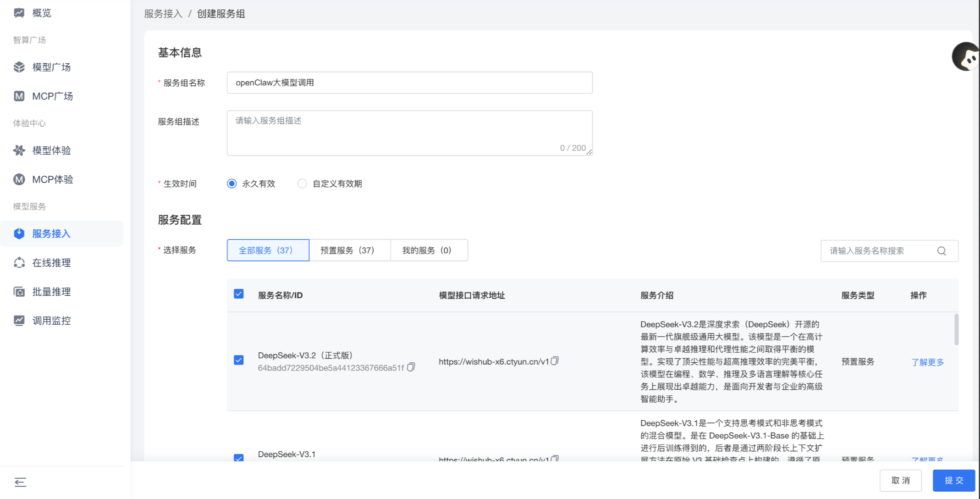Toggle the select-all checkbox in table header
Viewport: 980px width, 499px height.
pos(239,294)
